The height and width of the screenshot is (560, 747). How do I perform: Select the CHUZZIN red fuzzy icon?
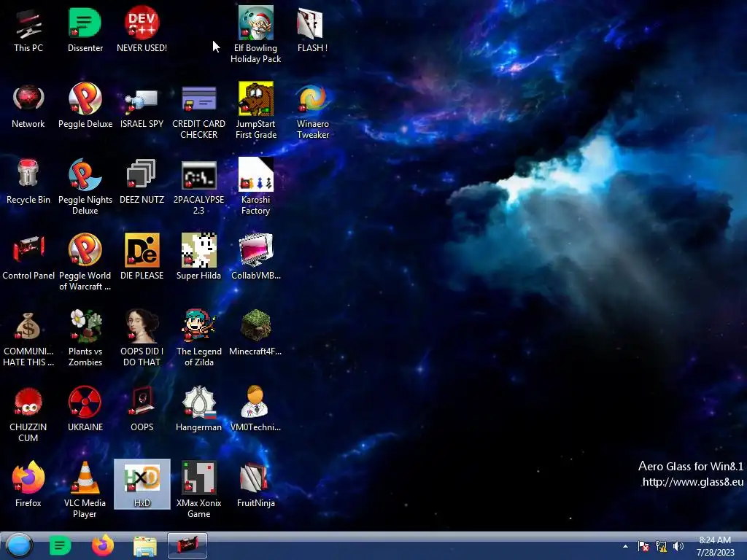tap(28, 414)
